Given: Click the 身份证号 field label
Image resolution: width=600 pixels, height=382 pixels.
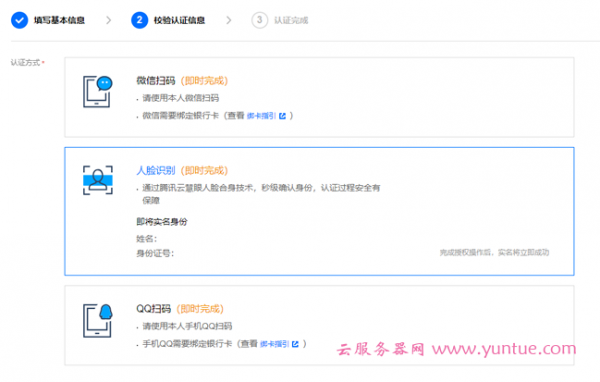Looking at the screenshot, I should [x=155, y=253].
